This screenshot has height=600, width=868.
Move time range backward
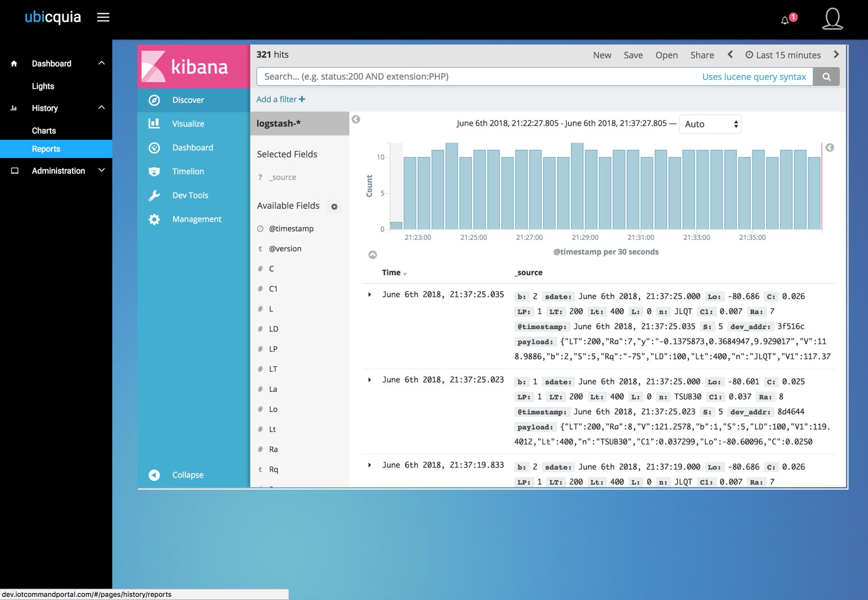(x=730, y=54)
